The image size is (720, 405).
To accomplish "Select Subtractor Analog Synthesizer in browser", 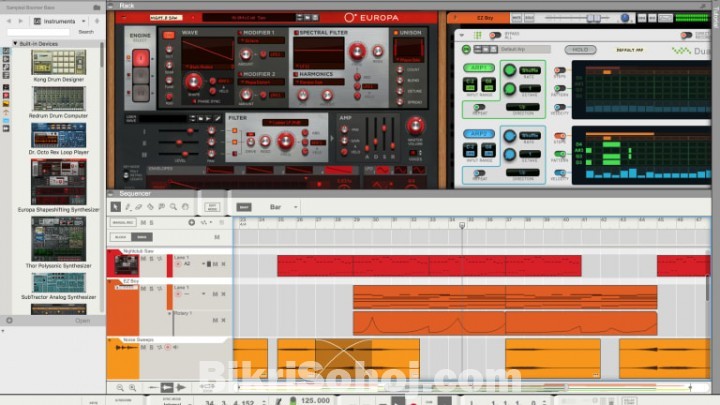I will pyautogui.click(x=58, y=282).
